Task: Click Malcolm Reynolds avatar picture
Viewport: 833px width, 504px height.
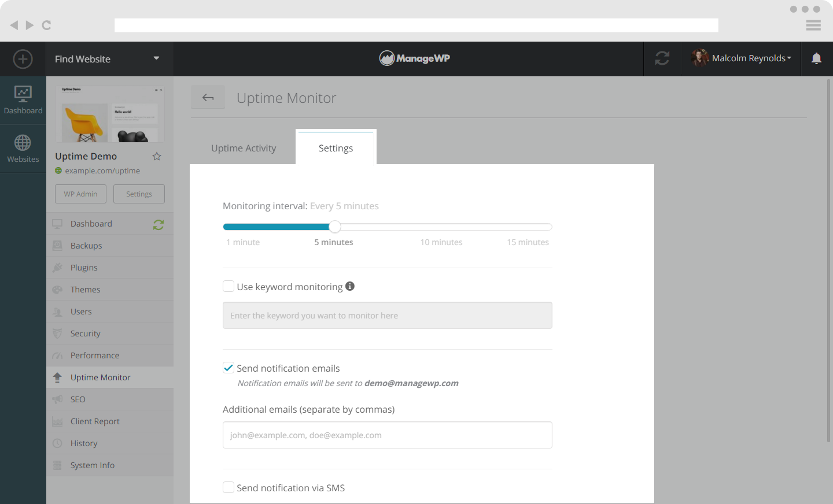Action: [x=699, y=58]
